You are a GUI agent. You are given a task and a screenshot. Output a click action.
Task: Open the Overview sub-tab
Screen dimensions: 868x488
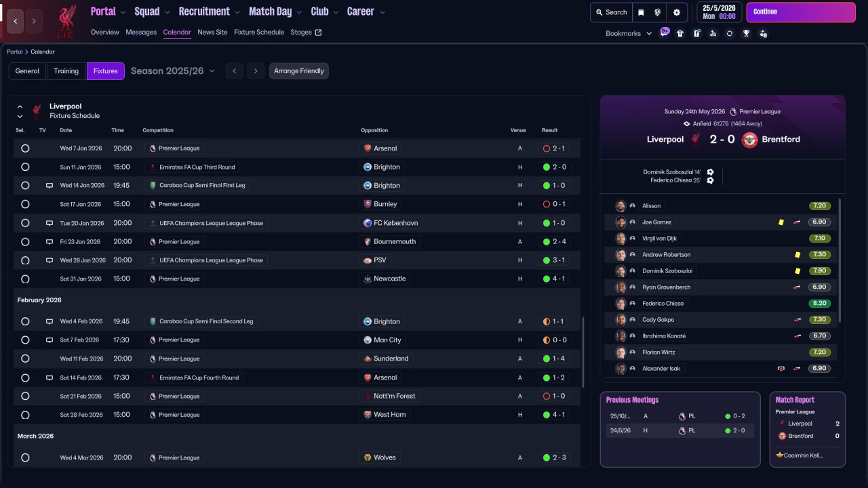[104, 32]
